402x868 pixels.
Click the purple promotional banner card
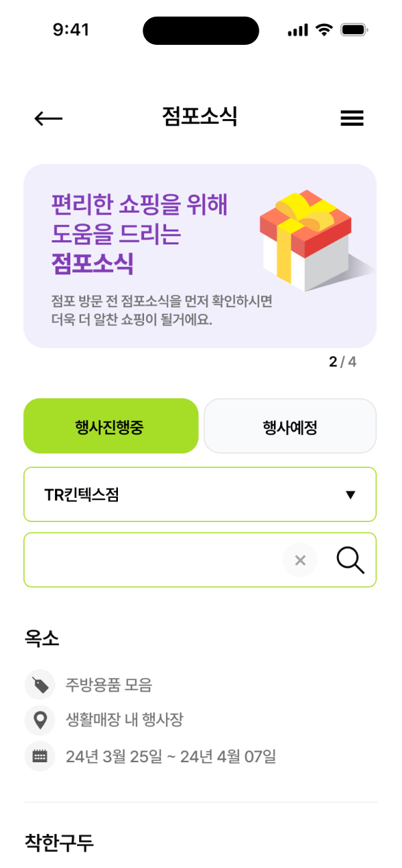click(x=200, y=254)
